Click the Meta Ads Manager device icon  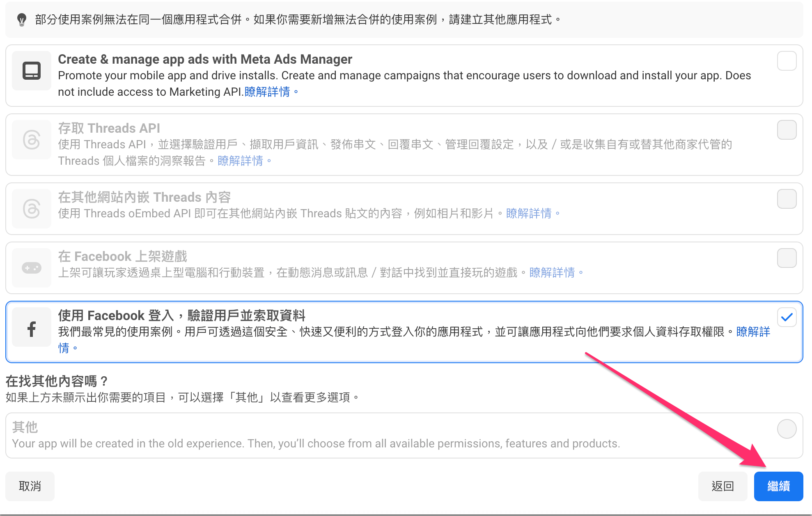coord(32,71)
